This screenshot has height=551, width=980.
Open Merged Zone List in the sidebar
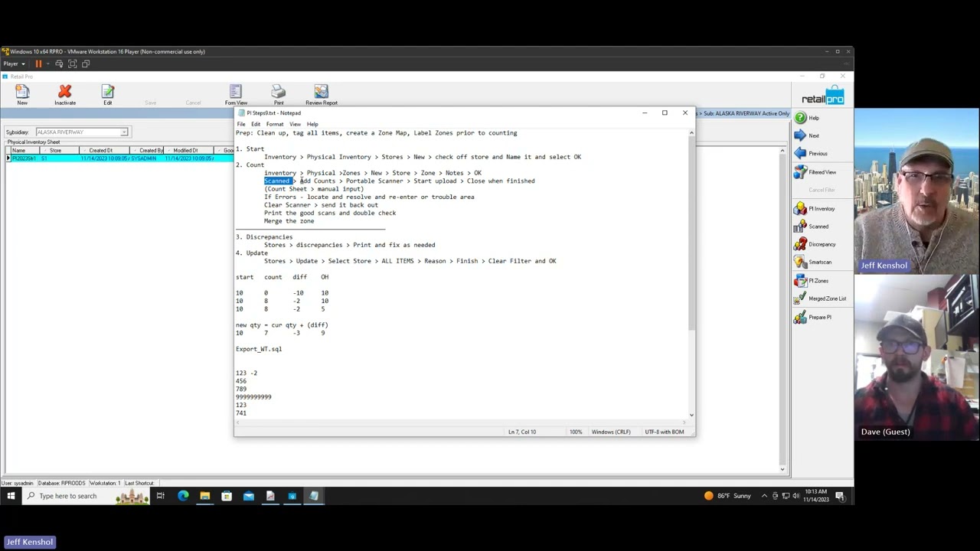click(821, 298)
